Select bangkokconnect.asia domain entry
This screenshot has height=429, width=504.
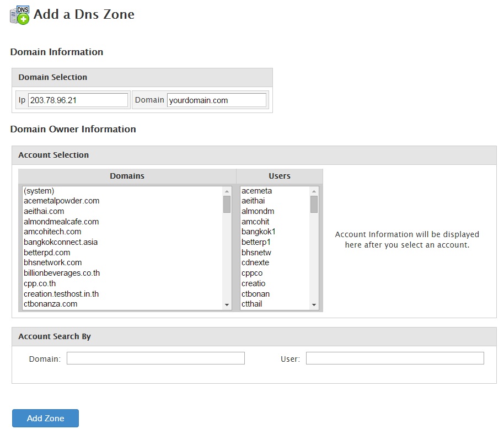click(61, 242)
